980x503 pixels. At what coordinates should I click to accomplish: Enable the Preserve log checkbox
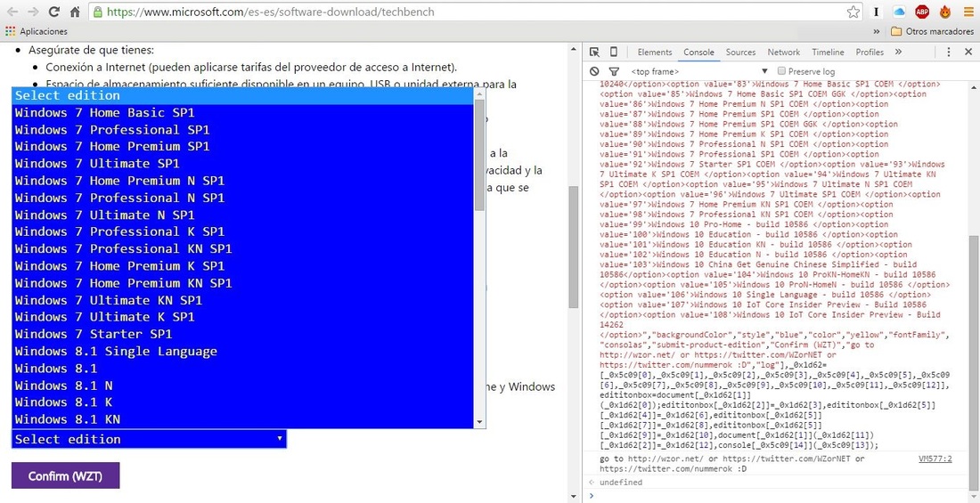point(781,71)
